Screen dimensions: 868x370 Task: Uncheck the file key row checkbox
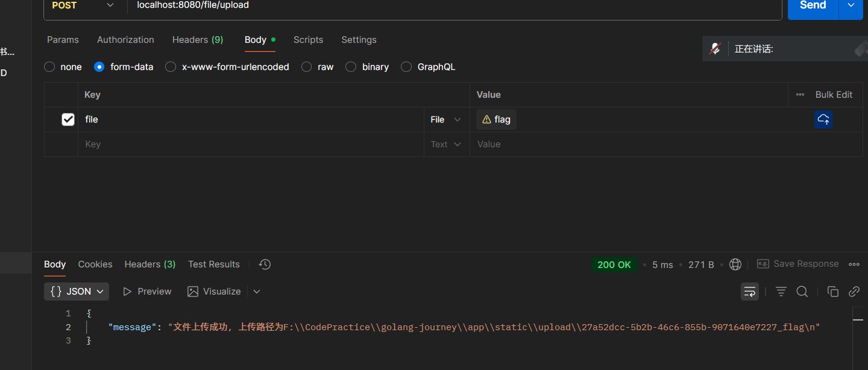click(x=68, y=120)
